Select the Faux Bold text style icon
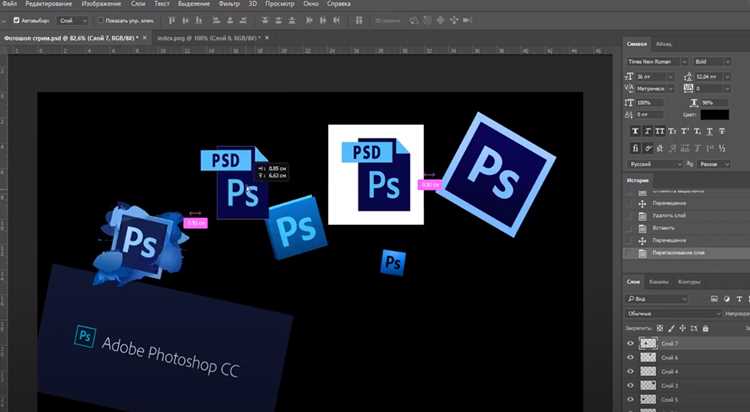The width and height of the screenshot is (750, 412). 635,131
